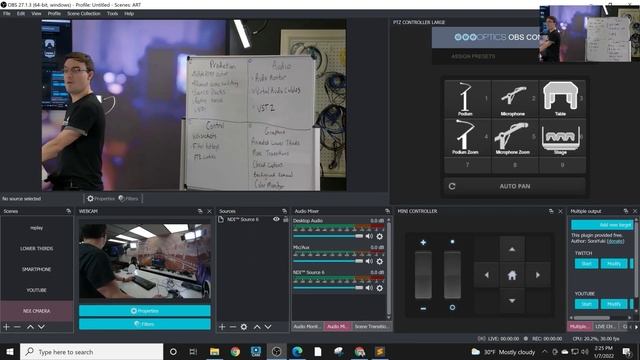Click empty preset slot 9
This screenshot has width=640, height=360.
pyautogui.click(x=562, y=165)
